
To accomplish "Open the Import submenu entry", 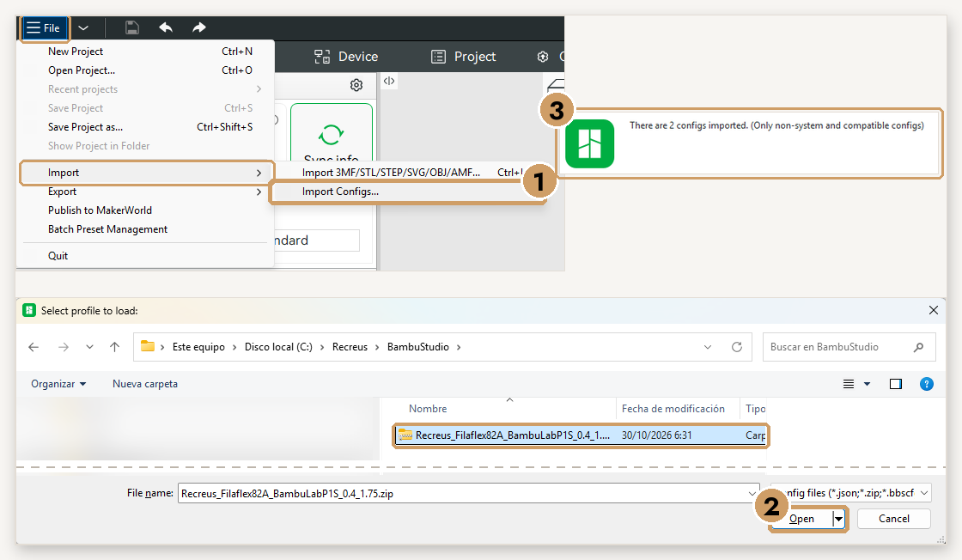I will pyautogui.click(x=147, y=173).
